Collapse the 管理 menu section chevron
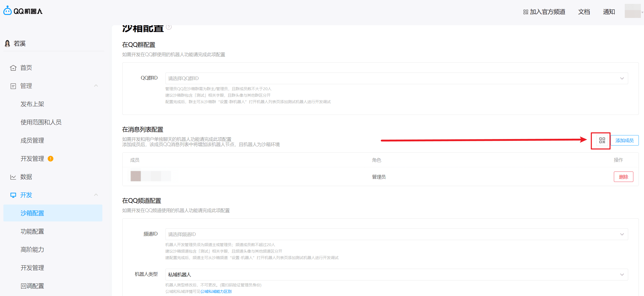This screenshot has width=644, height=296. click(x=96, y=86)
